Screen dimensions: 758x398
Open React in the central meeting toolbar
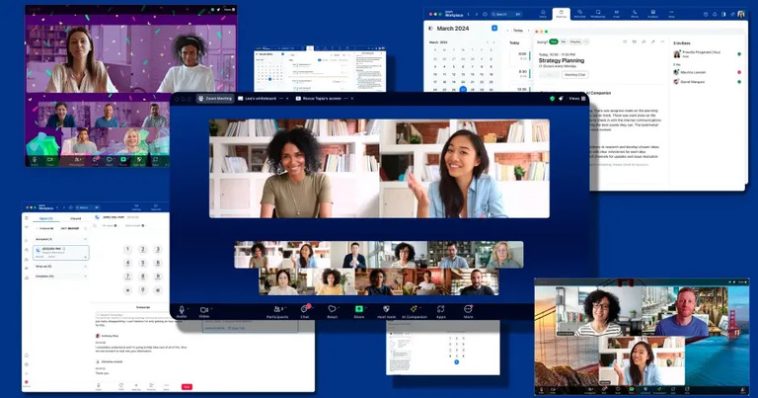tap(332, 311)
